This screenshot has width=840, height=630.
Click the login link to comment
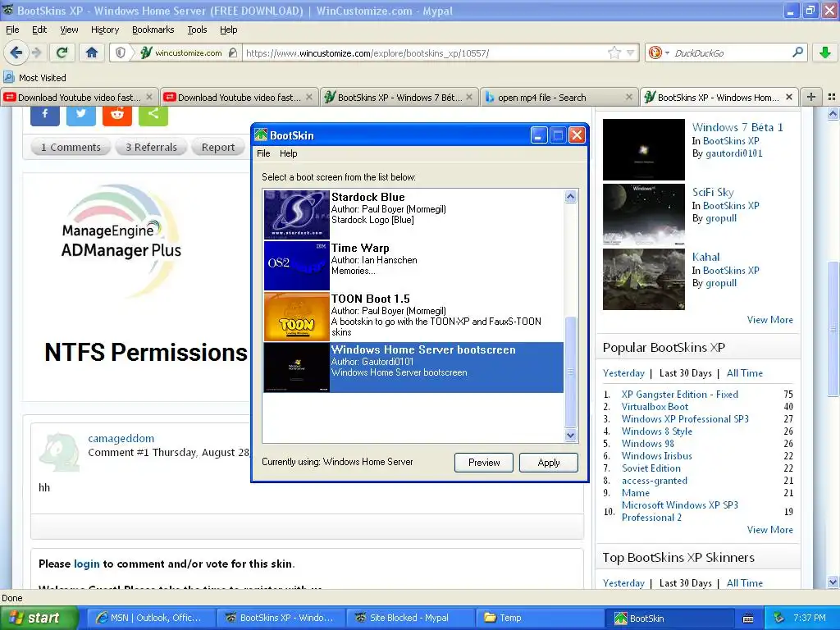coord(87,564)
